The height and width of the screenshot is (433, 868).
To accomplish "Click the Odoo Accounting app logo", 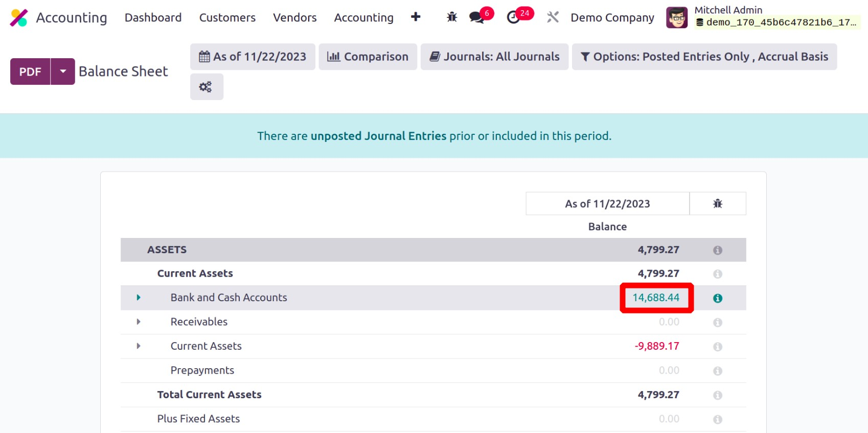I will (x=19, y=18).
